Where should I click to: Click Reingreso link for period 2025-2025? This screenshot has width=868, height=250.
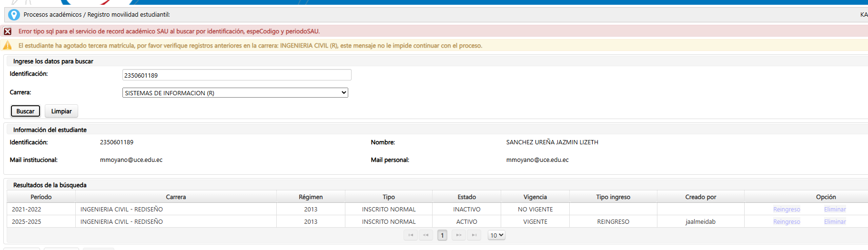click(787, 222)
